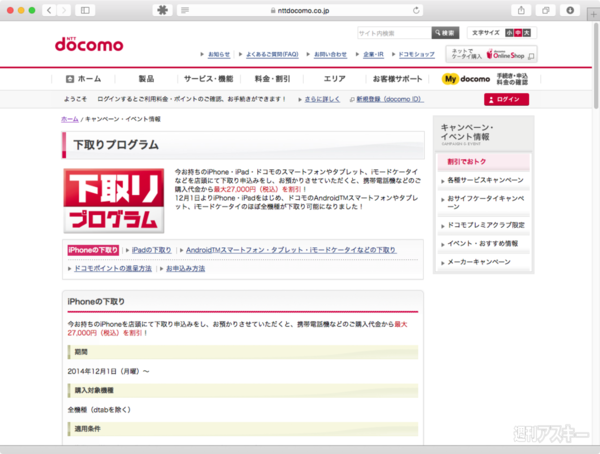Set text size to small (小)
The width and height of the screenshot is (600, 454).
tap(509, 33)
